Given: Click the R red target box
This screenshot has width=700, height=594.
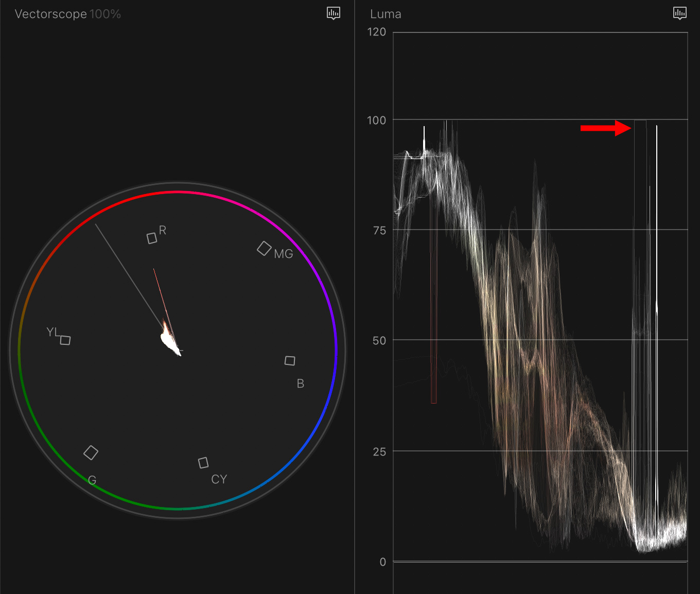Looking at the screenshot, I should [x=152, y=238].
